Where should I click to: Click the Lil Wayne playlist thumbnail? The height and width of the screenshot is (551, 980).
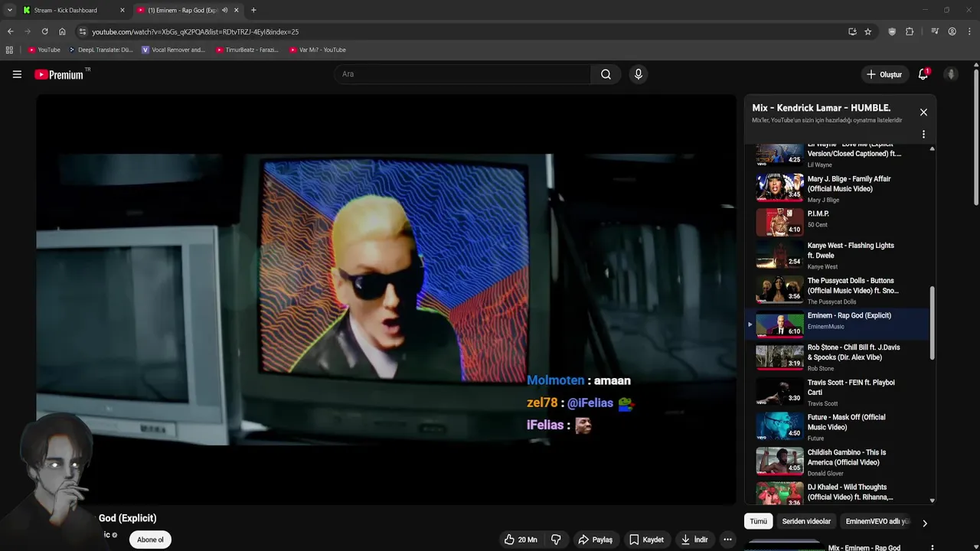tap(779, 153)
